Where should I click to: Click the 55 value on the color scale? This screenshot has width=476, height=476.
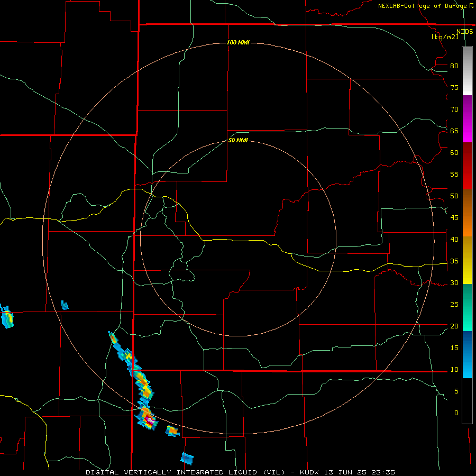[454, 174]
